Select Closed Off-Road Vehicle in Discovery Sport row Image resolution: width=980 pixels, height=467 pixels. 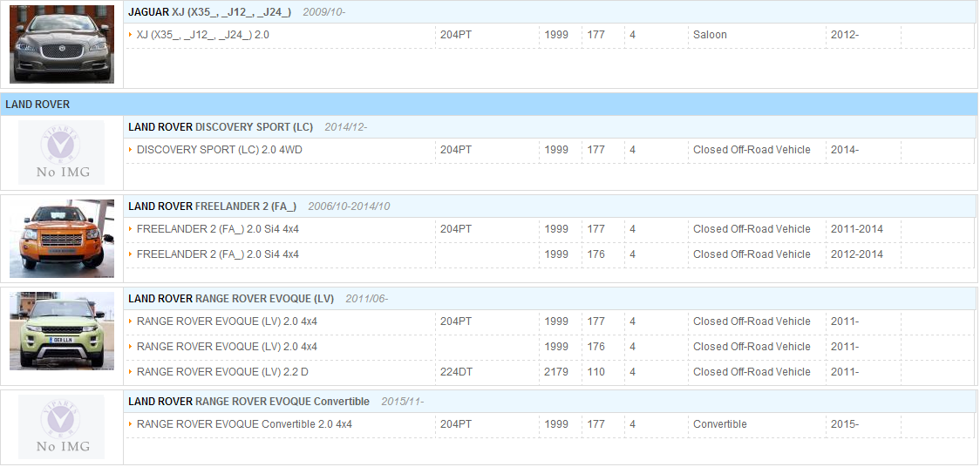tap(752, 150)
